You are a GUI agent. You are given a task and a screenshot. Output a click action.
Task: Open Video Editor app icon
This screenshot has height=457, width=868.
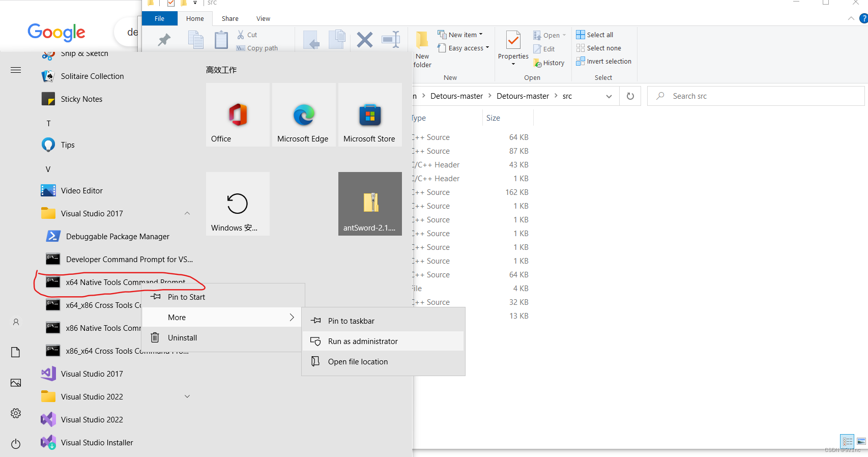coord(48,191)
